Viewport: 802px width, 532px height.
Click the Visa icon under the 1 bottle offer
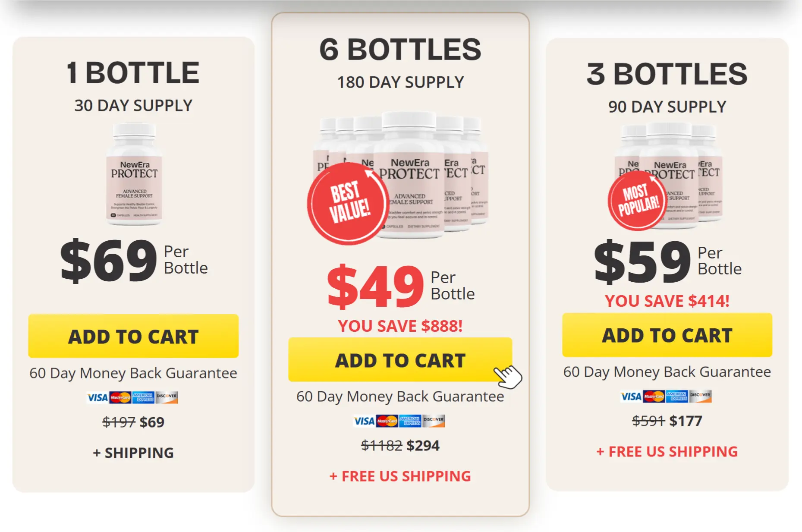pyautogui.click(x=98, y=397)
